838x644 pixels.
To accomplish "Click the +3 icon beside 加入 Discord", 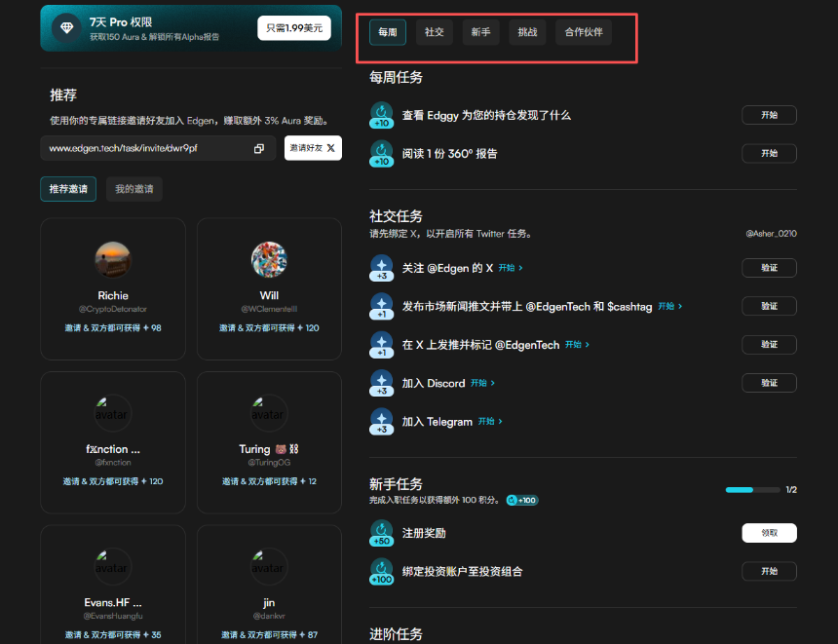I will [381, 382].
